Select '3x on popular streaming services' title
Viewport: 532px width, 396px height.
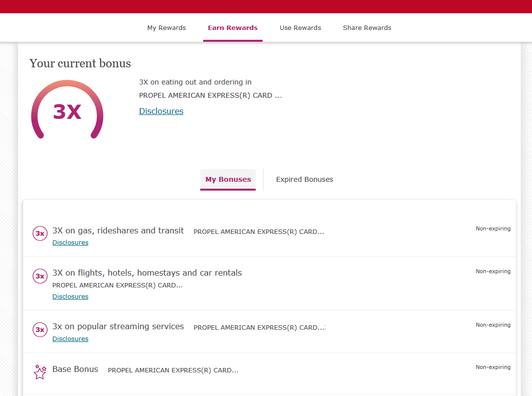click(118, 326)
